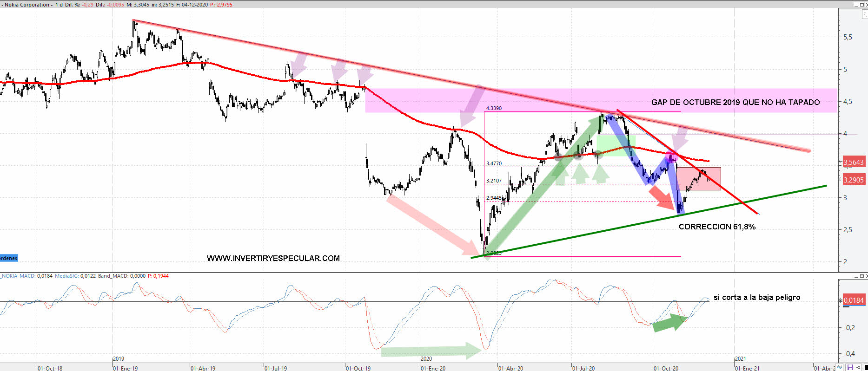Select the CORRECCION 61,8% text annotation

(x=717, y=227)
